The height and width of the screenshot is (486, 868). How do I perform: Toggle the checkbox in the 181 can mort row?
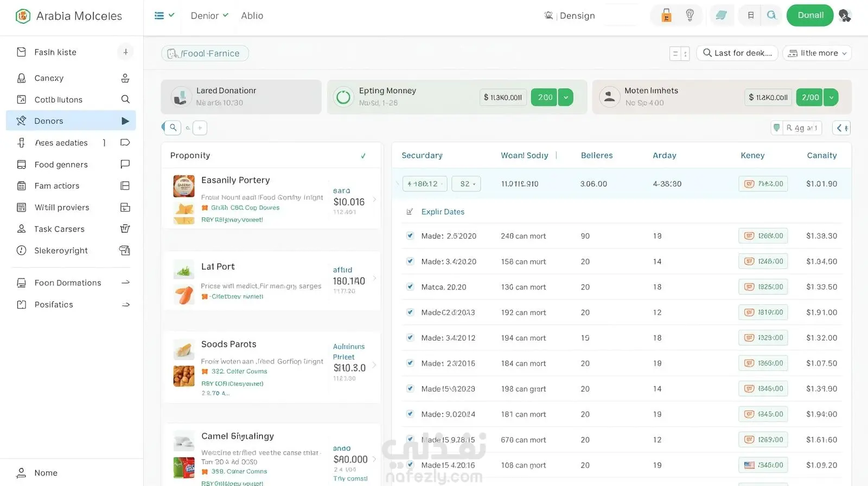tap(410, 414)
